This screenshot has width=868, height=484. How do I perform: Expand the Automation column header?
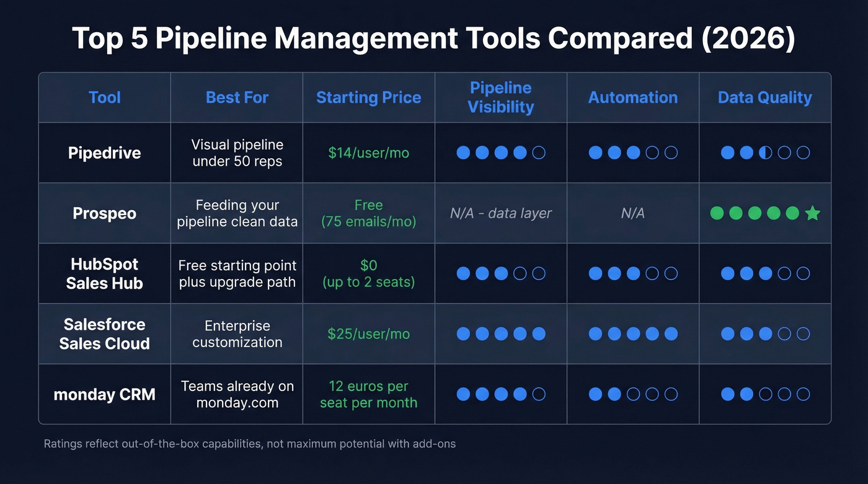tap(632, 97)
